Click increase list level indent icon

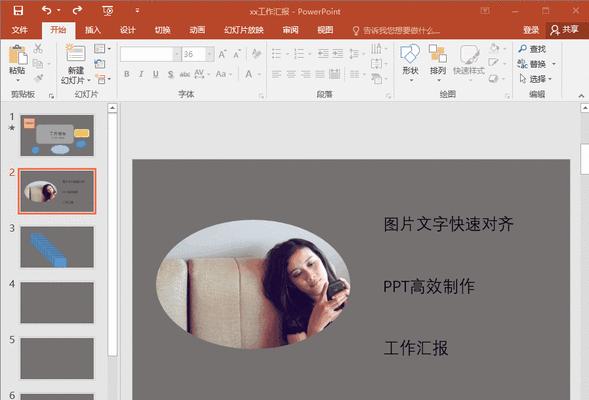(338, 54)
